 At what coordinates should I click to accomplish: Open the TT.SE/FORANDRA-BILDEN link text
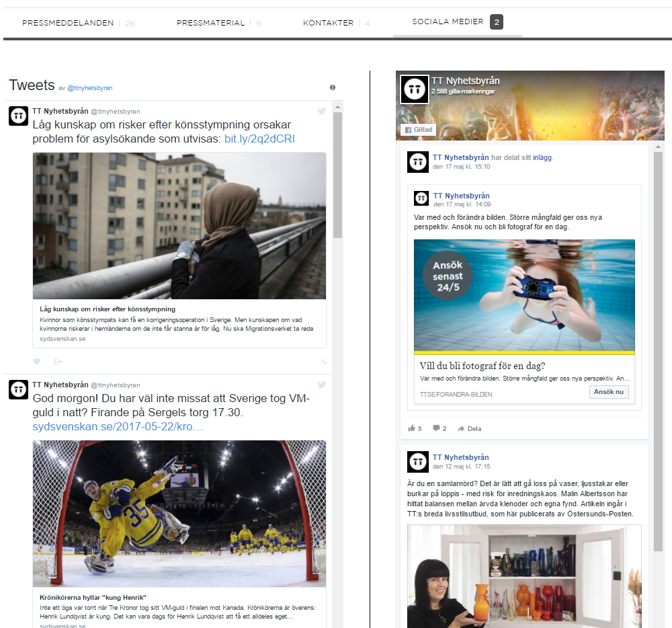pyautogui.click(x=456, y=395)
